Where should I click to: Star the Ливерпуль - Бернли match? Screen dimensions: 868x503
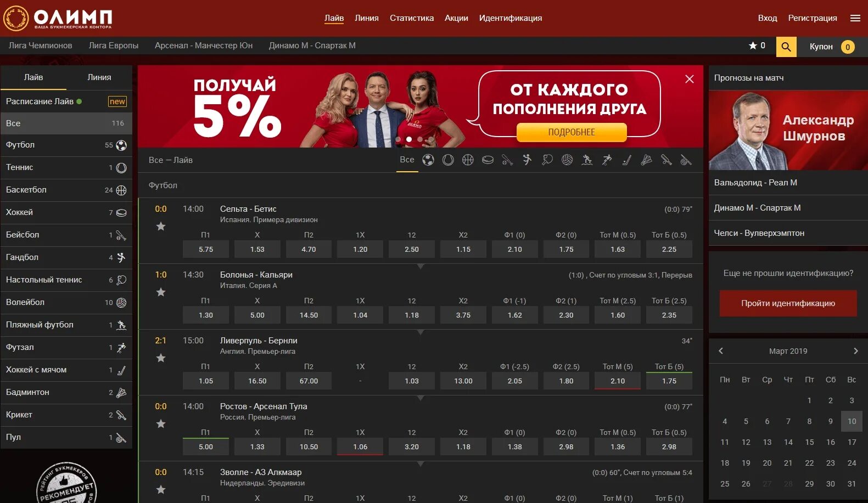[161, 358]
